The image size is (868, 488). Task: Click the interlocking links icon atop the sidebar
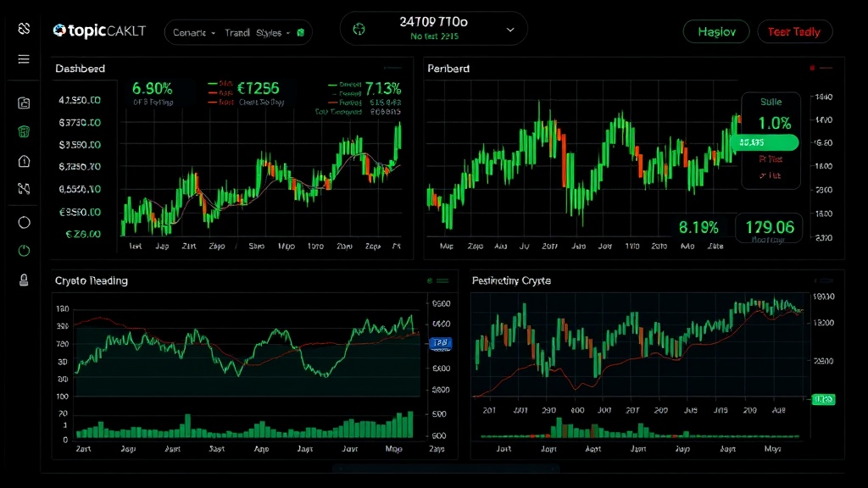(24, 28)
